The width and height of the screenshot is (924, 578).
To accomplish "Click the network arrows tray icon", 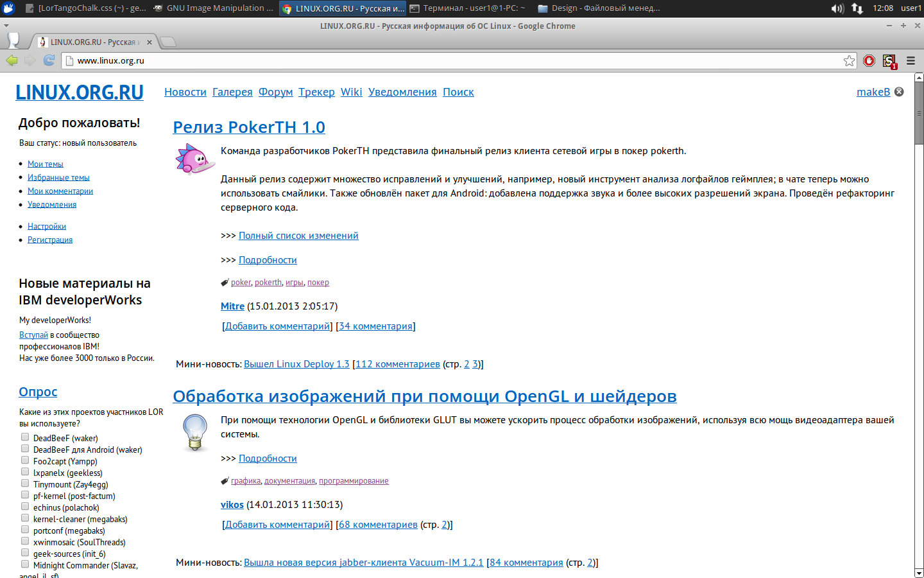I will (857, 8).
